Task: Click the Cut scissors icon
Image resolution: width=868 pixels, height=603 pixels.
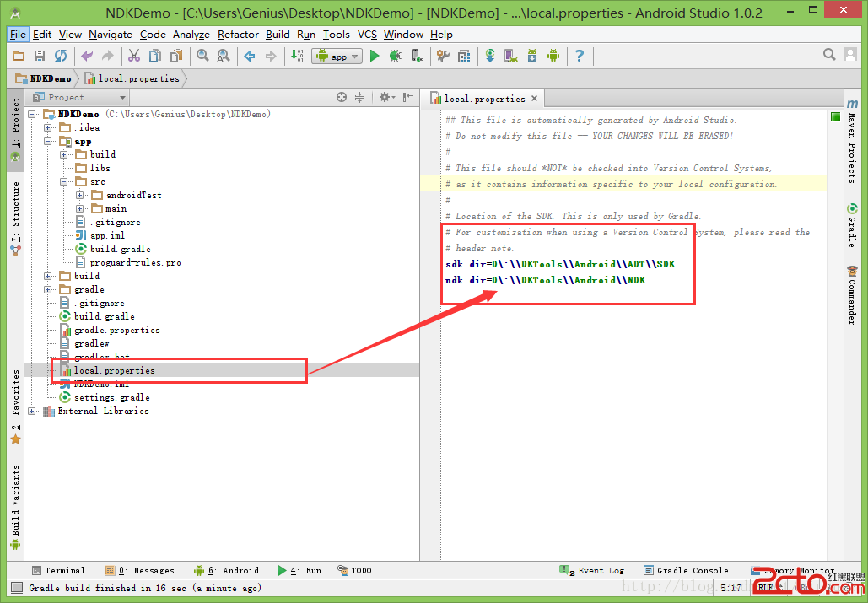Action: pos(133,56)
